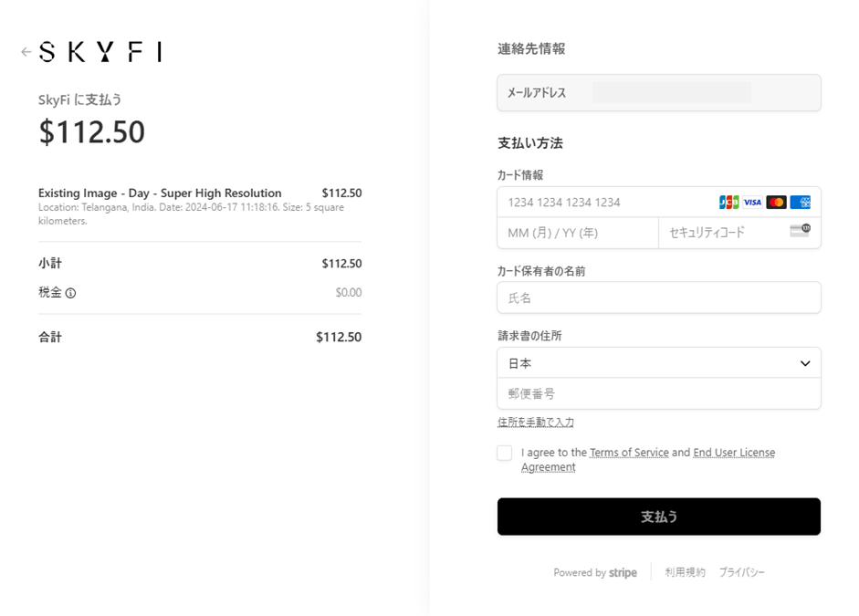Check the Terms of Service agreement checkbox

click(x=505, y=454)
